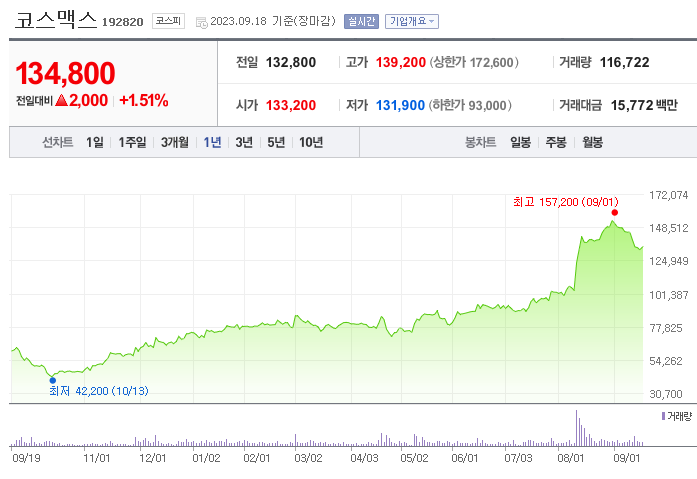697x479 pixels.
Task: Click the 상한가 172,600 limit text
Action: coord(474,63)
